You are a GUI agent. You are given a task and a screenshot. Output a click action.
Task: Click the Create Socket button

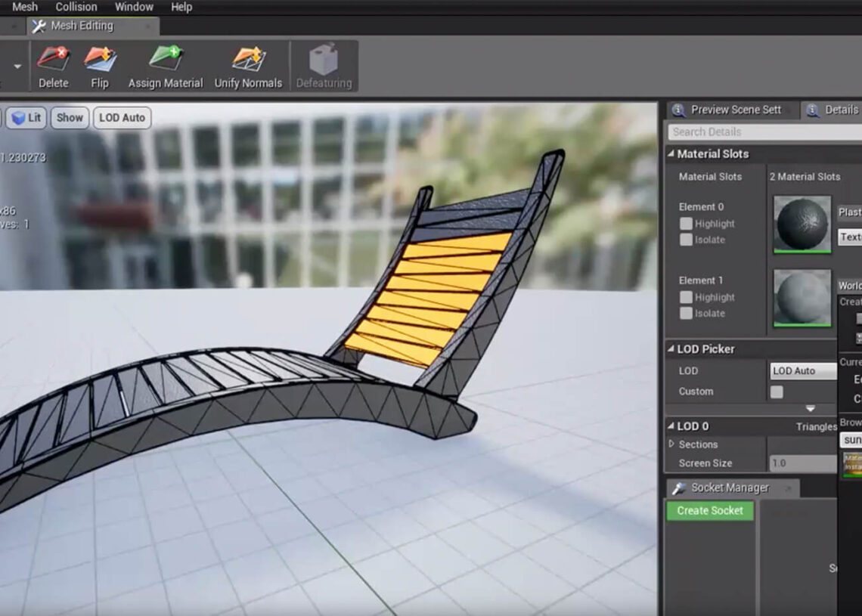[710, 511]
